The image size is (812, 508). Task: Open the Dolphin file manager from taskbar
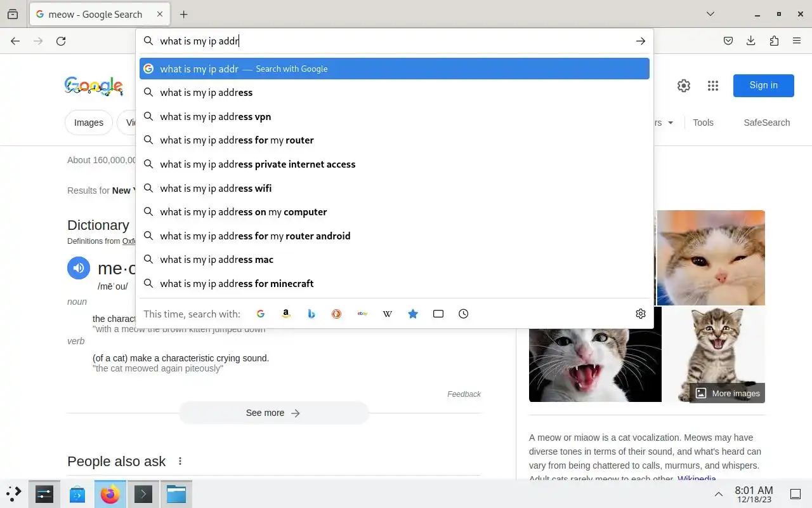click(x=176, y=493)
